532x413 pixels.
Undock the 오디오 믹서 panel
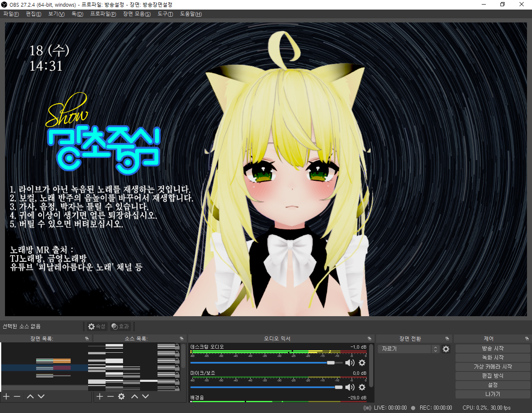(x=369, y=339)
